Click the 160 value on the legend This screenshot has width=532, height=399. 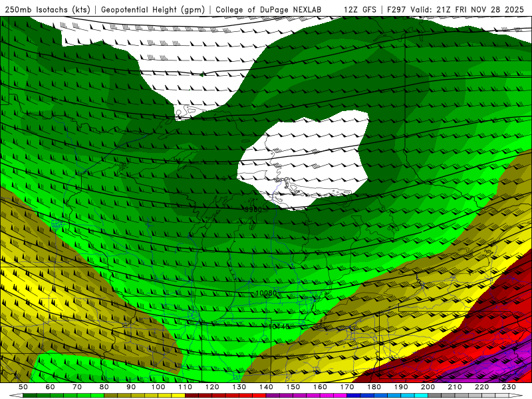[x=320, y=387]
